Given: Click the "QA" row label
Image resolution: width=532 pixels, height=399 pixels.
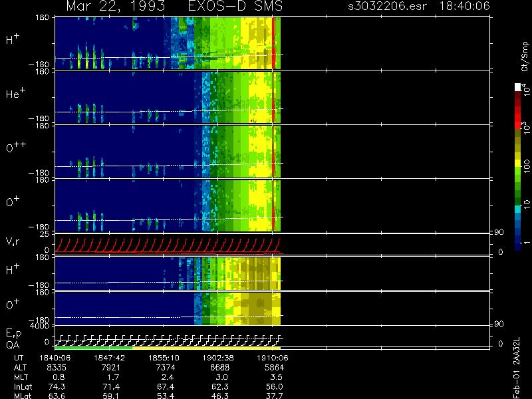Looking at the screenshot, I should pos(13,345).
